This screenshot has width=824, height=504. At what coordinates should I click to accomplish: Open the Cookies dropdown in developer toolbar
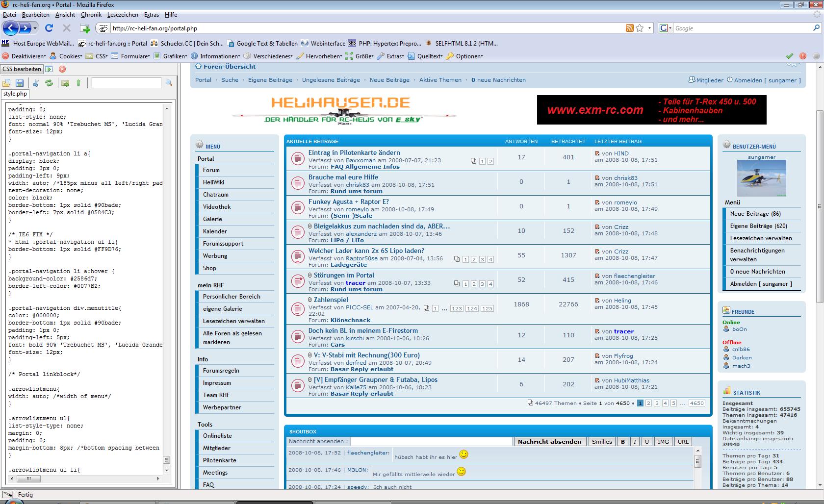pos(66,56)
